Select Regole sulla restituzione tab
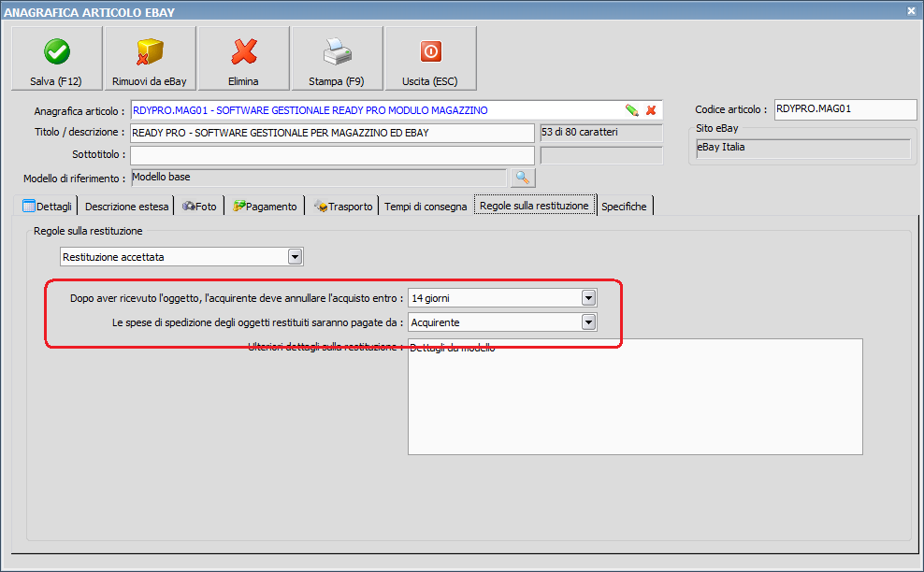Screen dimensions: 924x572 (x=535, y=205)
